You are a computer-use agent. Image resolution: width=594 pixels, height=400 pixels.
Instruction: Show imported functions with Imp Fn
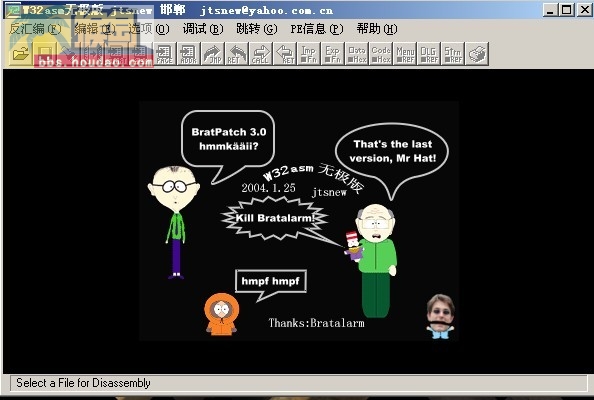coord(308,54)
